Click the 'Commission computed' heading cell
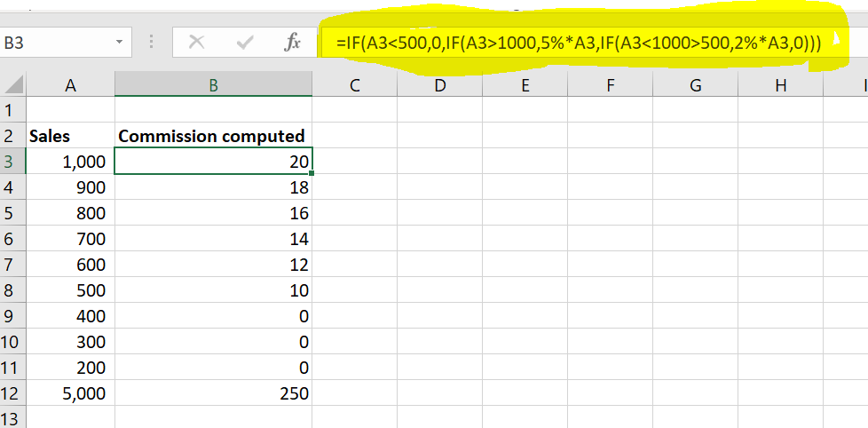 coord(213,135)
